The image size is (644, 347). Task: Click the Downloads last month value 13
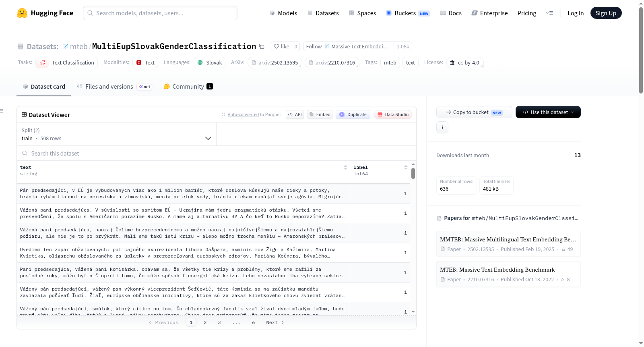pos(578,155)
